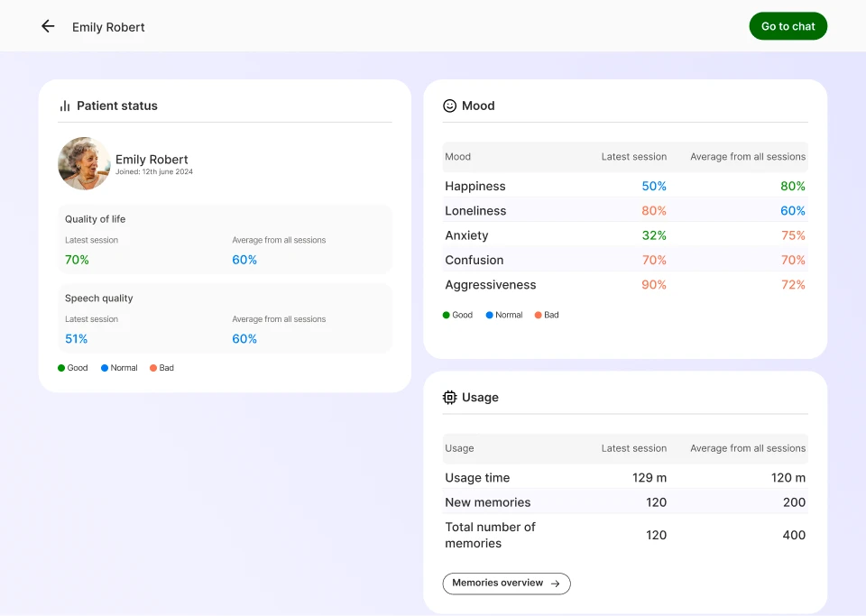Click the Speech quality 51% value
The width and height of the screenshot is (866, 616).
(77, 339)
